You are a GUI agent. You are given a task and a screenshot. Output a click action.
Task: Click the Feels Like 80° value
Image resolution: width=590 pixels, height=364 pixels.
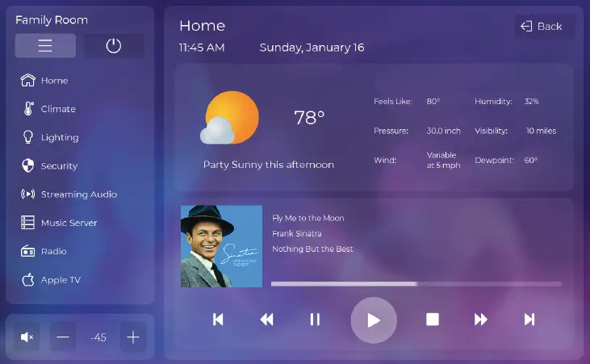tap(433, 101)
